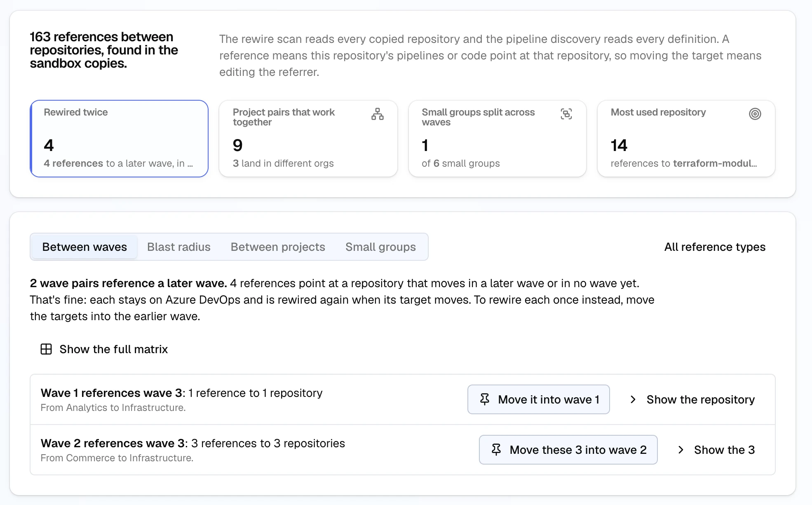Screen dimensions: 812x505
Task: Click the grid icon beside Show the full matrix
Action: [46, 349]
